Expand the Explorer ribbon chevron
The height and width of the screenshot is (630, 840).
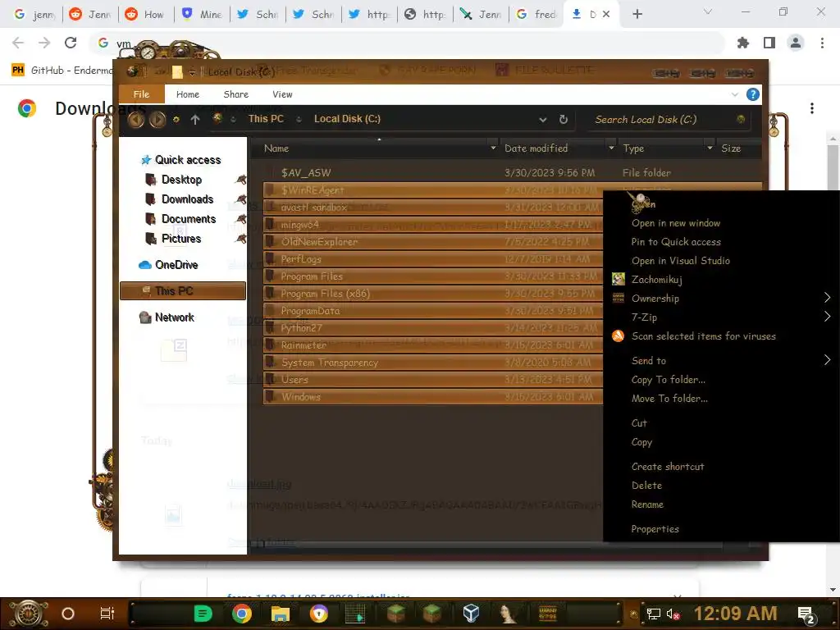click(734, 95)
